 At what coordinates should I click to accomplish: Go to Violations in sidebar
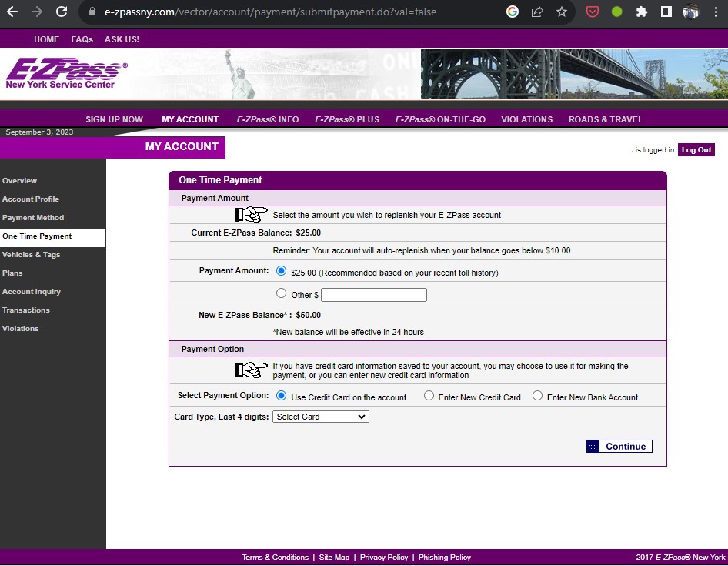pos(21,329)
